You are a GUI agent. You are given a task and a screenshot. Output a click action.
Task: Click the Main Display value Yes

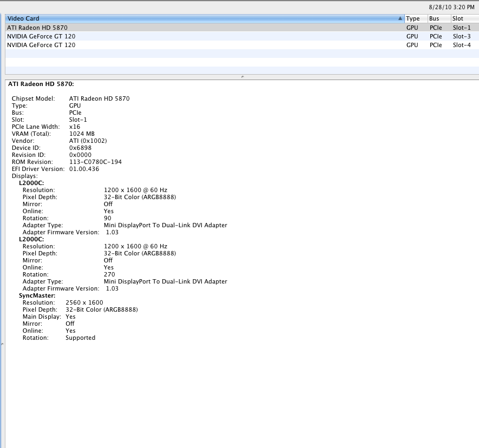(x=70, y=317)
